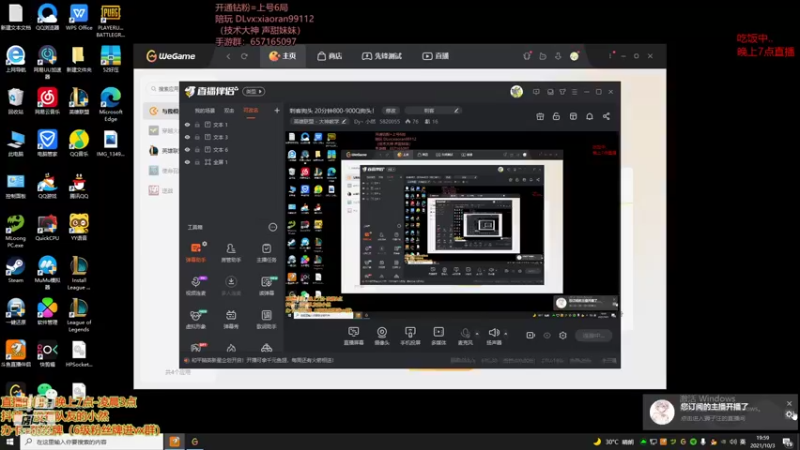Toggle the preview eye icon near settings
Image resolution: width=800 pixels, height=450 pixels.
tap(547, 335)
